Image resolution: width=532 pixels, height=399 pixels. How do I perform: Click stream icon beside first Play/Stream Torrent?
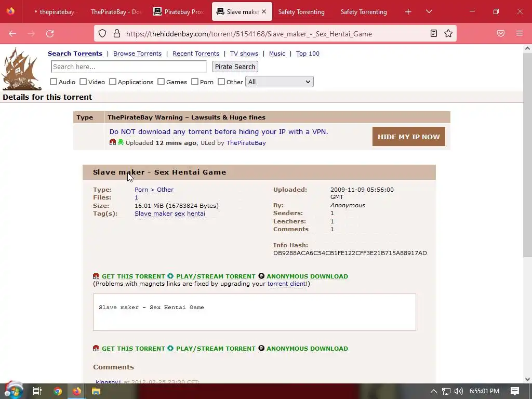(x=170, y=276)
